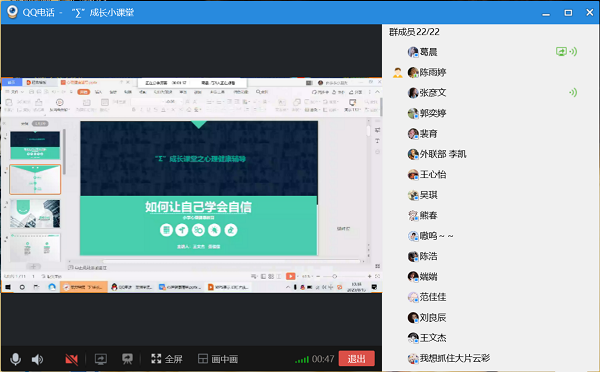Viewport: 600px width, 372px height.
Task: Select member 我想抓住大片云彩
Action: [x=449, y=358]
